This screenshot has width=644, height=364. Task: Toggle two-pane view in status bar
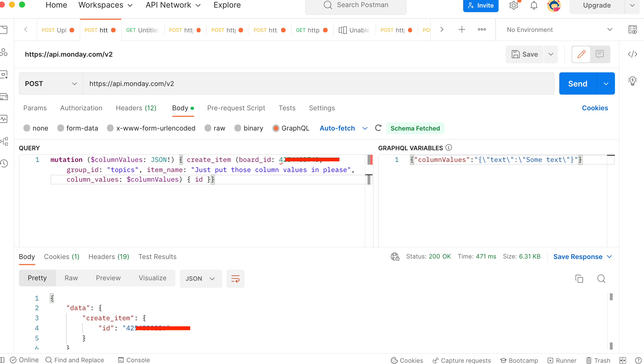[x=622, y=360]
